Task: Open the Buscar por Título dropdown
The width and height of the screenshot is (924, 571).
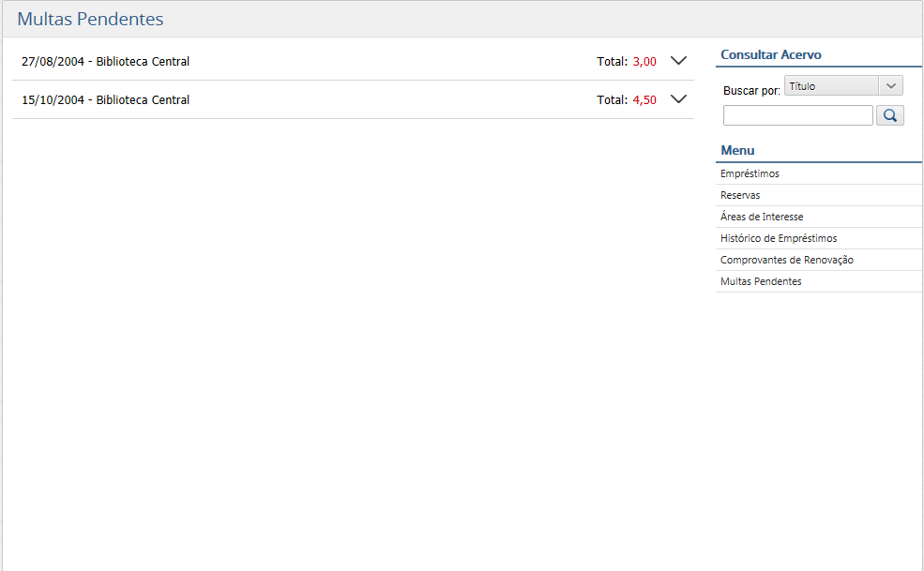Action: click(x=842, y=86)
